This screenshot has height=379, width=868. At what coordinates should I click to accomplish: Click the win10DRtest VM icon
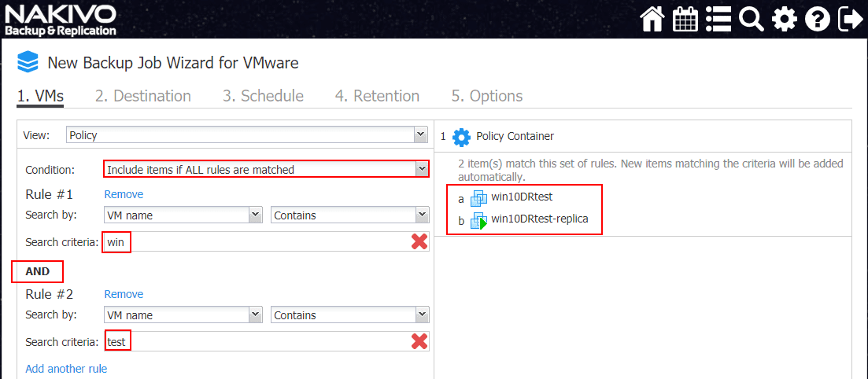[x=477, y=198]
